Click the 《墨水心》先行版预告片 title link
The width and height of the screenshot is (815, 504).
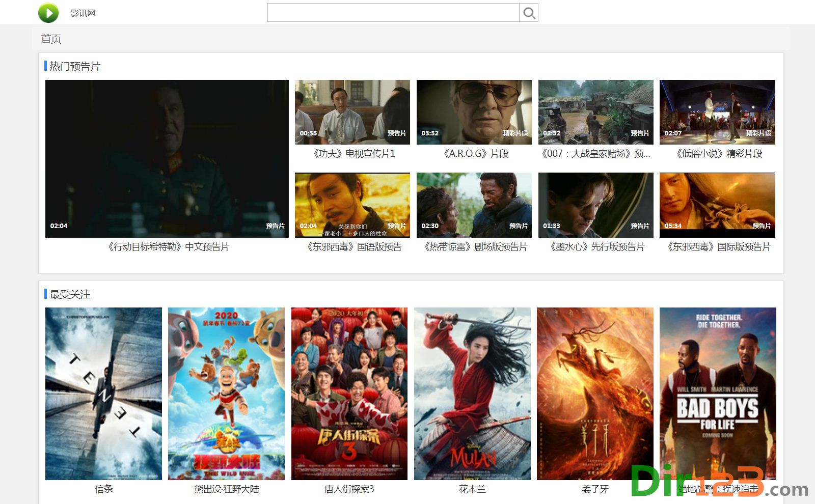(597, 247)
